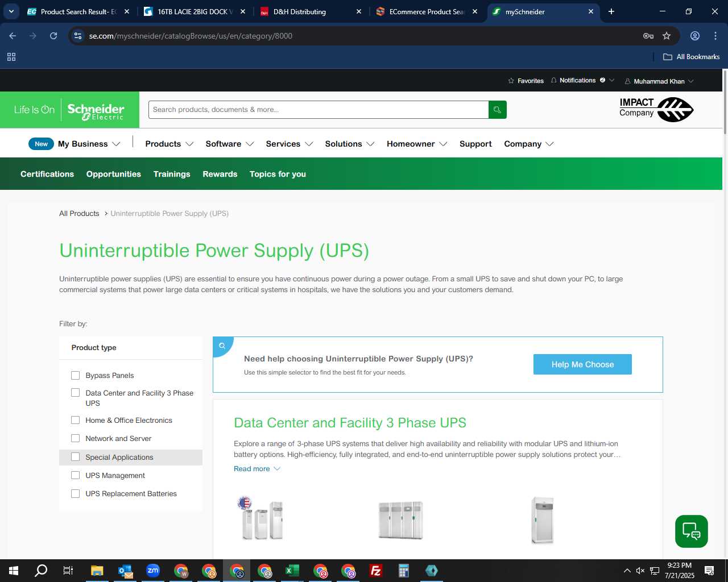Open Windows Start menu
Screen dimensions: 728x582
(x=14, y=571)
